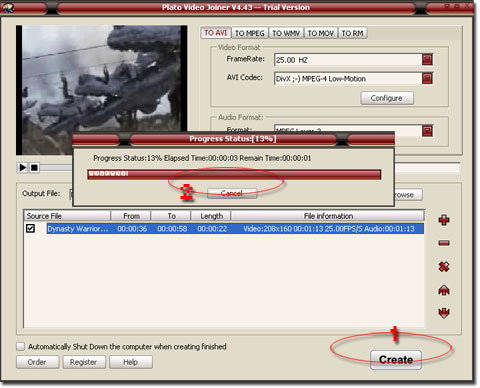Click the 25.00 HZ framerate field

[x=348, y=60]
